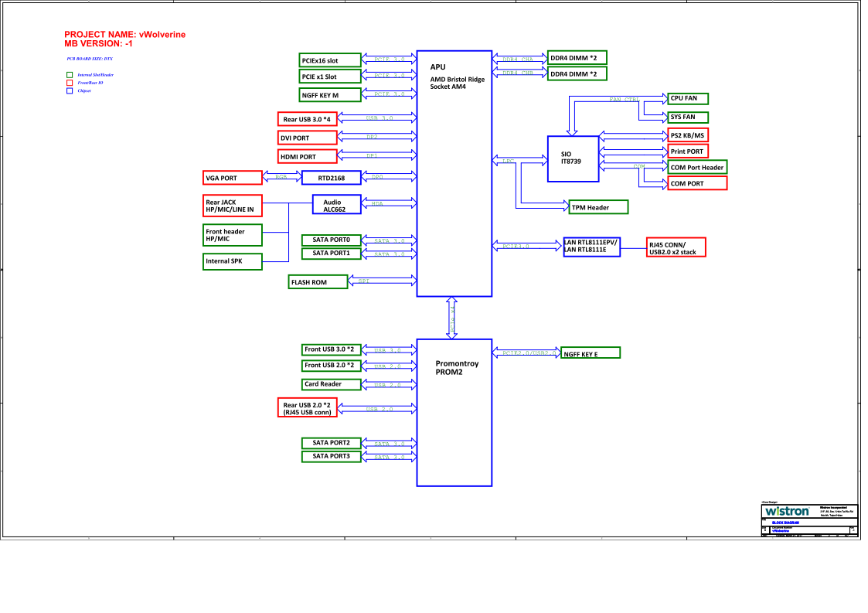Click the COM Port Header box

click(697, 167)
